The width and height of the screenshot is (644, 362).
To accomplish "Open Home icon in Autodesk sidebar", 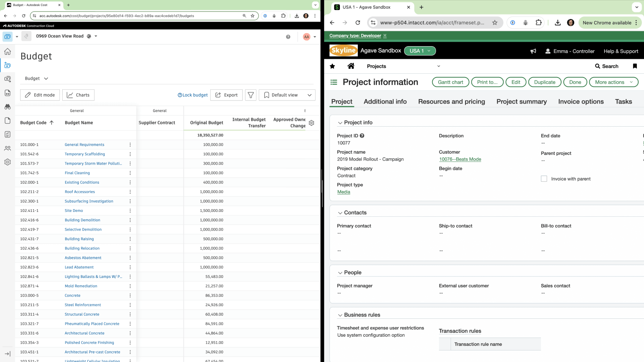I will [x=7, y=51].
